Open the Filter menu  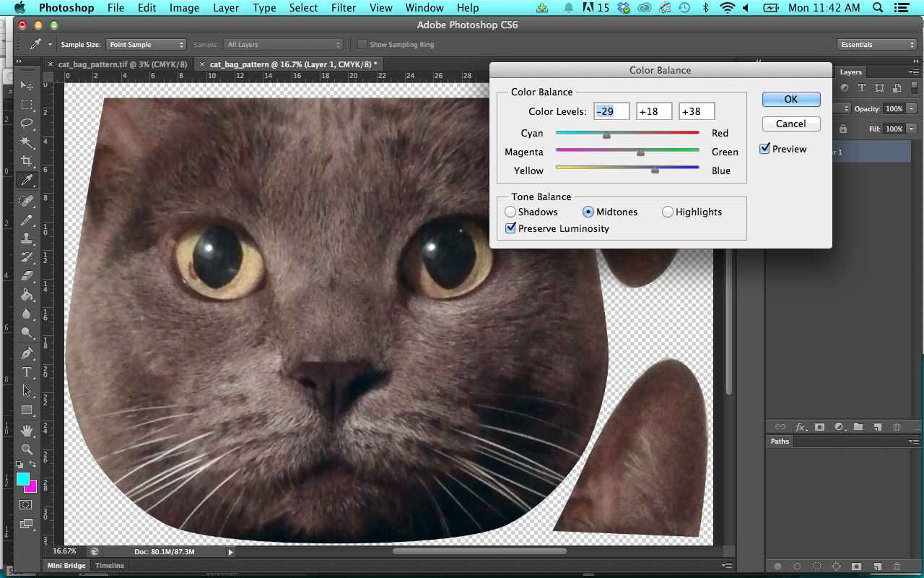[344, 8]
